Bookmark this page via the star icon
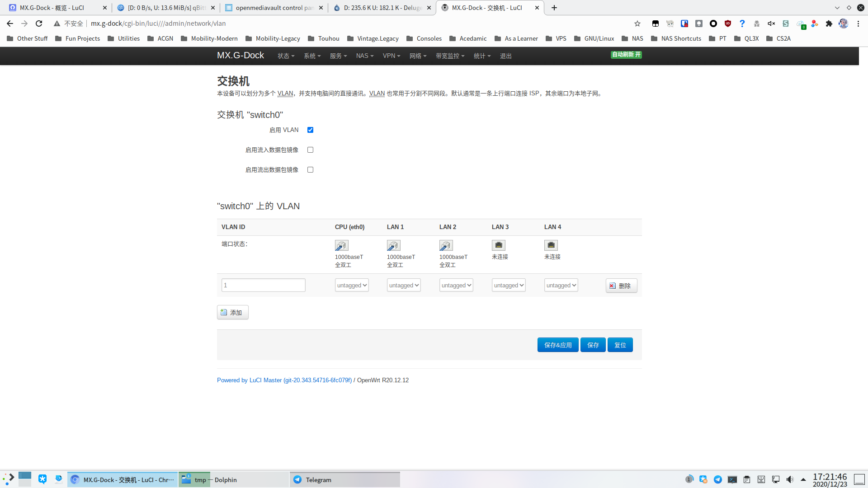Screen dimensions: 868x488 coord(637,23)
